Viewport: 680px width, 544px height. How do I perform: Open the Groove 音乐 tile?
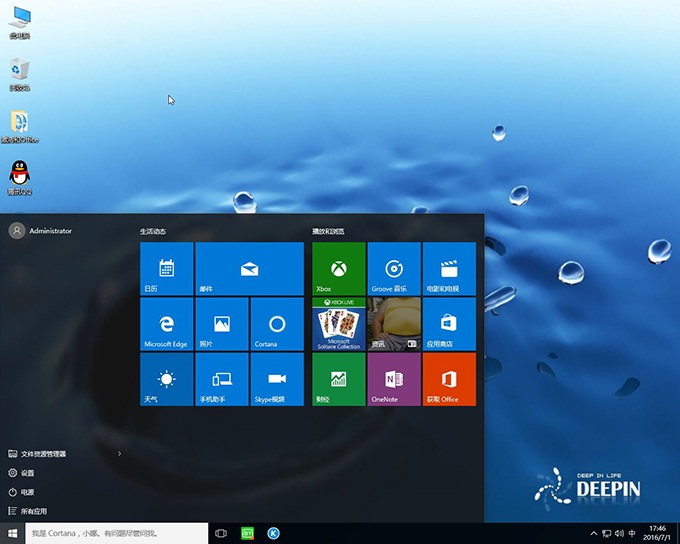point(394,268)
